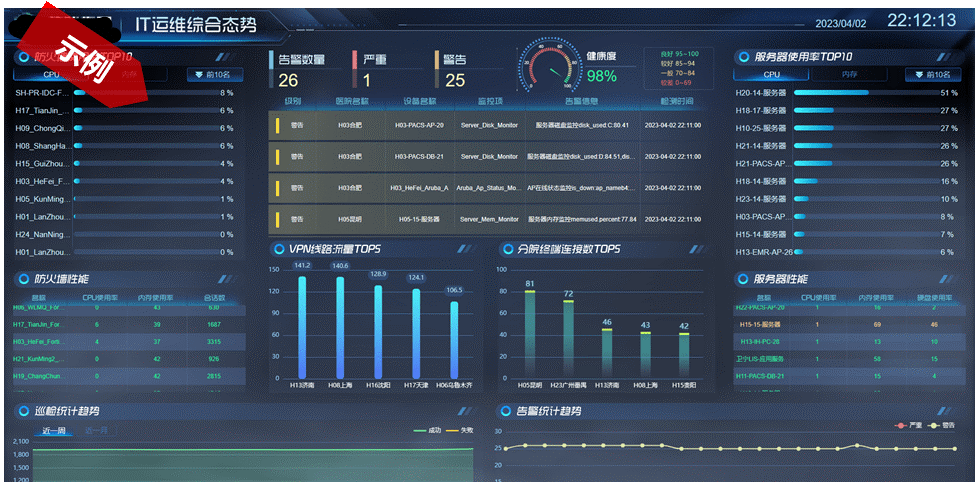
Task: Click circle icon beside 巡检统计趋势 title
Action: (24, 411)
